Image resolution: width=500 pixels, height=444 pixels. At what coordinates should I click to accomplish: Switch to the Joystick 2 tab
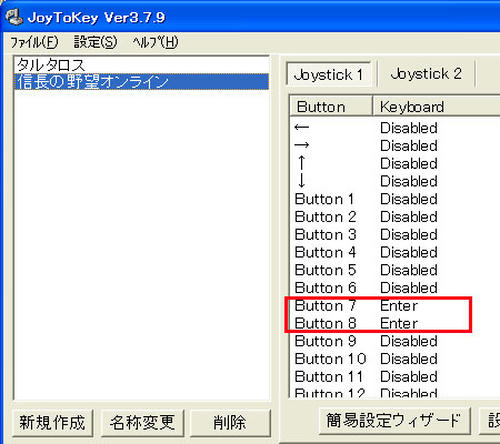click(426, 74)
